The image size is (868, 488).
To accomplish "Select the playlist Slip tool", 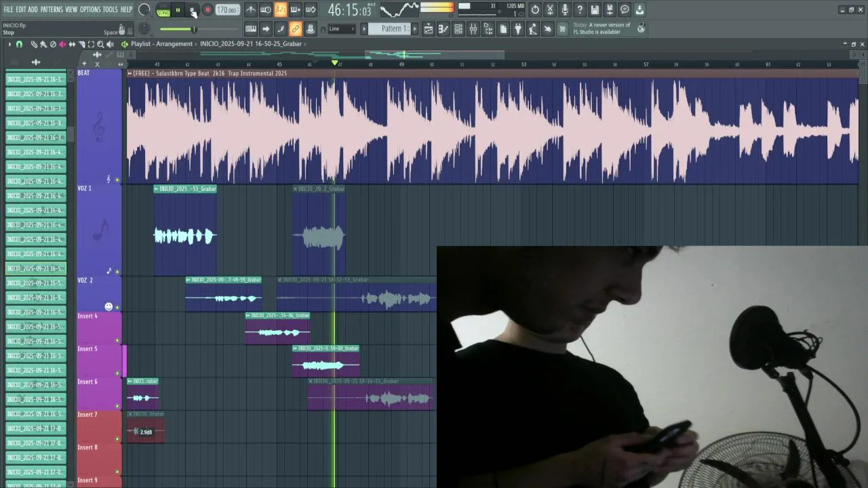I will click(72, 44).
